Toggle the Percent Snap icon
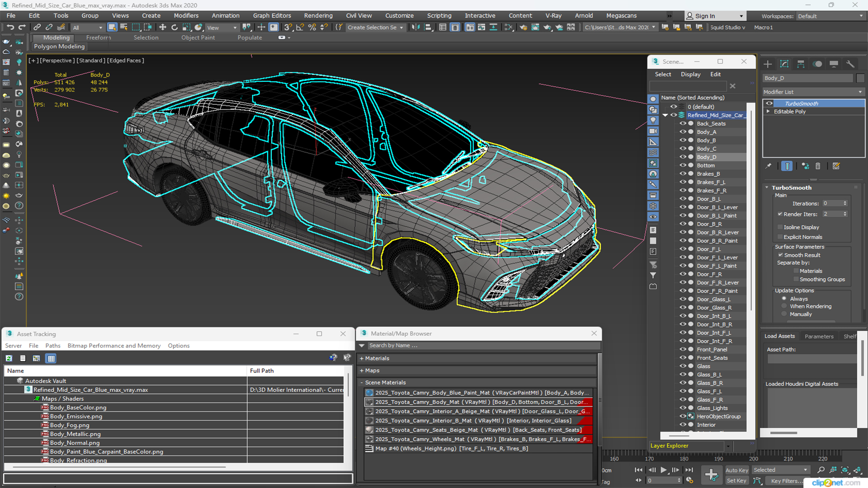The image size is (868, 488). pos(312,28)
